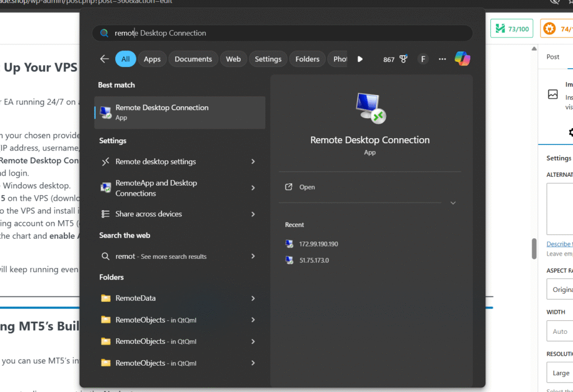
Task: Click the Width field showing Auto
Action: pos(560,331)
